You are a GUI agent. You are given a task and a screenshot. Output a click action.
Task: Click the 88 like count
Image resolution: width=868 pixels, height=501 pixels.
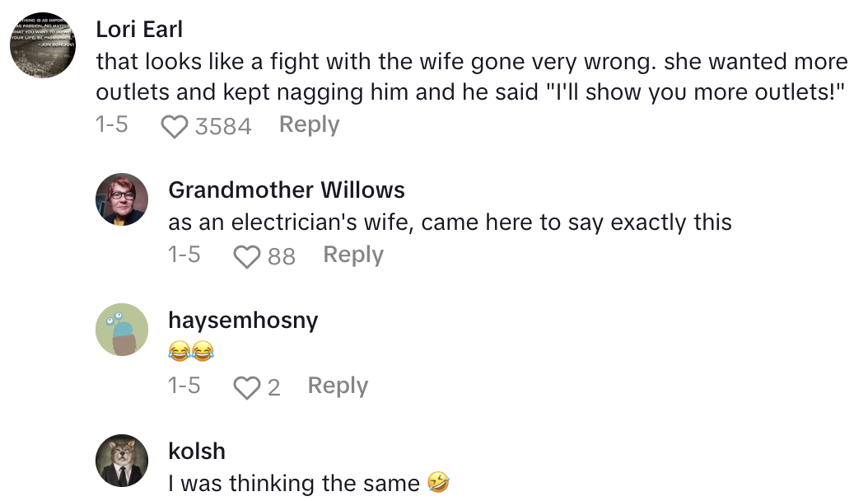pos(282,257)
